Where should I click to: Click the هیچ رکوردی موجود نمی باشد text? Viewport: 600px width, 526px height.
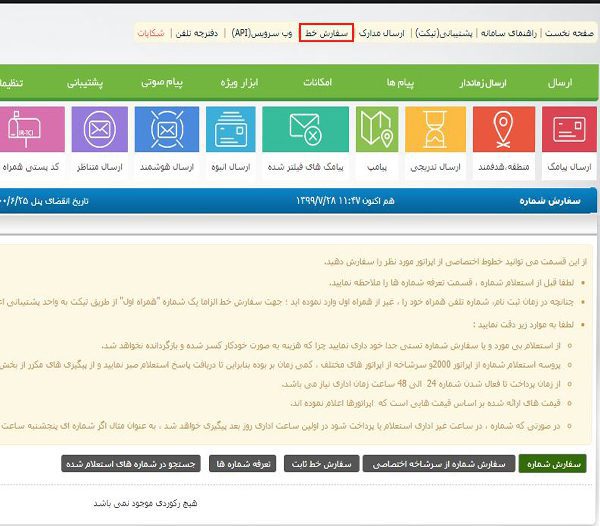click(145, 503)
